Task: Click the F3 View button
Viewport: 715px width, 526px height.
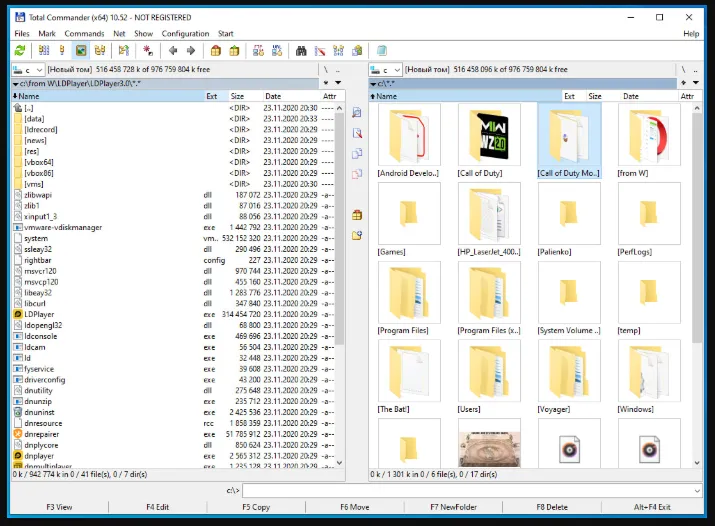Action: (59, 507)
